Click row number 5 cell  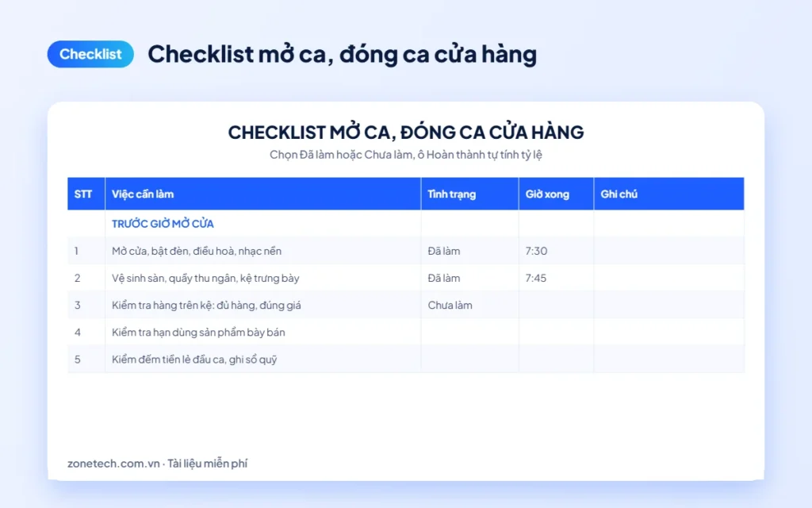tap(86, 360)
